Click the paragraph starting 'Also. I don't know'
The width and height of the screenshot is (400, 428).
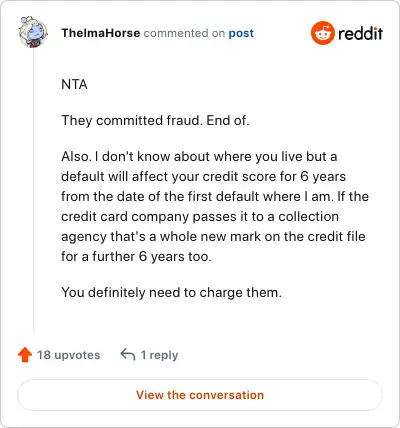click(215, 206)
